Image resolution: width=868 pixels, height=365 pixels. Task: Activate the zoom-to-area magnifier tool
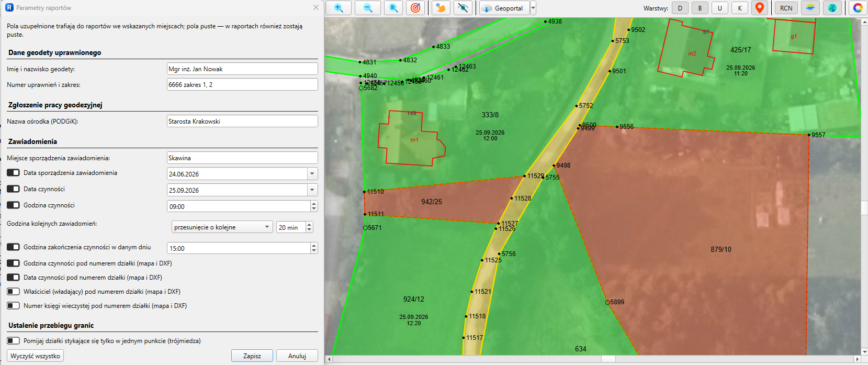click(x=393, y=8)
